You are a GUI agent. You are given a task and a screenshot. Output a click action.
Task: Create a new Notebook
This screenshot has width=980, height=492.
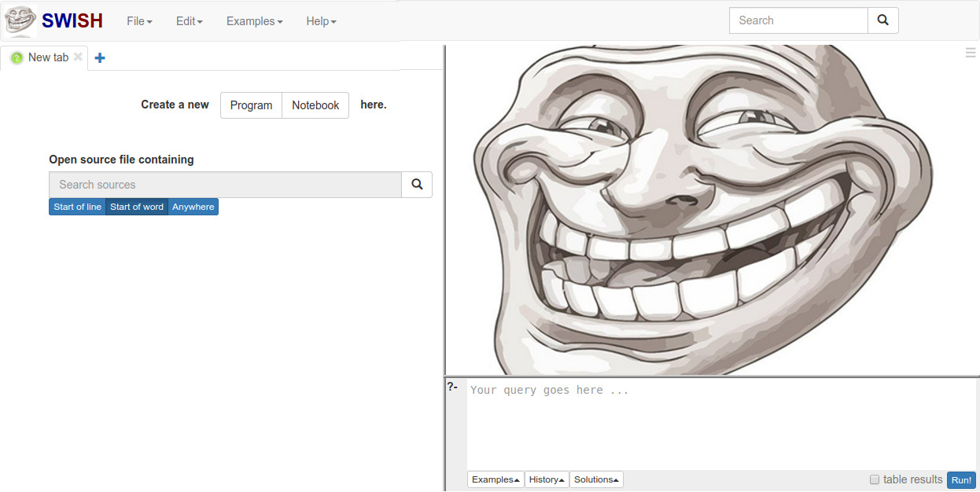pyautogui.click(x=315, y=105)
